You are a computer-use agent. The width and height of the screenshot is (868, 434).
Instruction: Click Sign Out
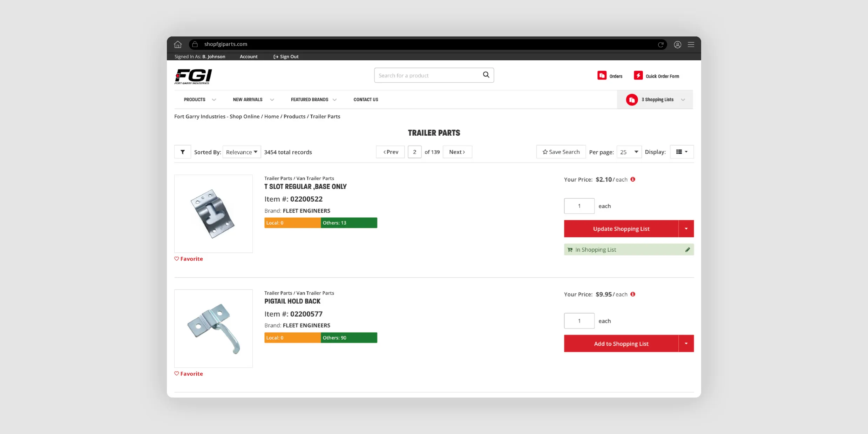(x=286, y=56)
